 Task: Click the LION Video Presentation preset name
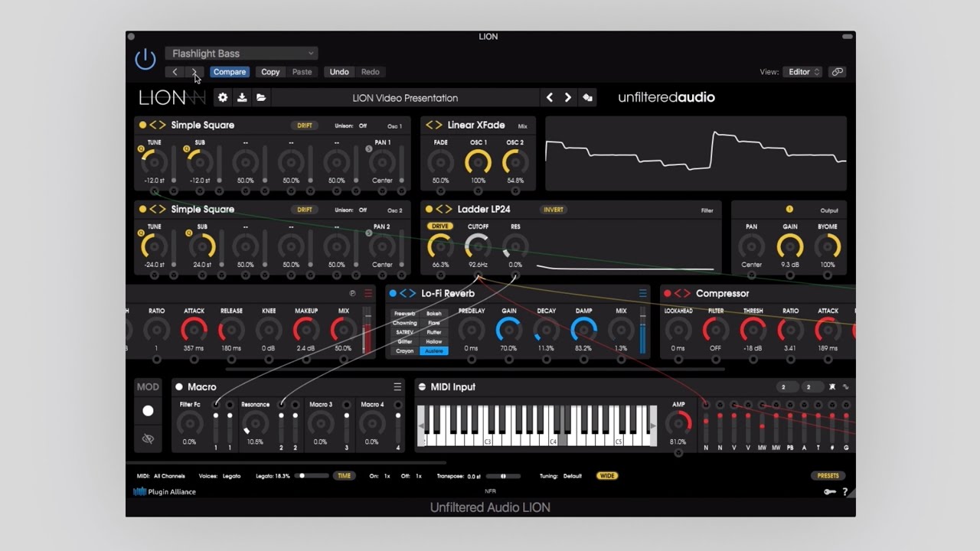[x=405, y=98]
